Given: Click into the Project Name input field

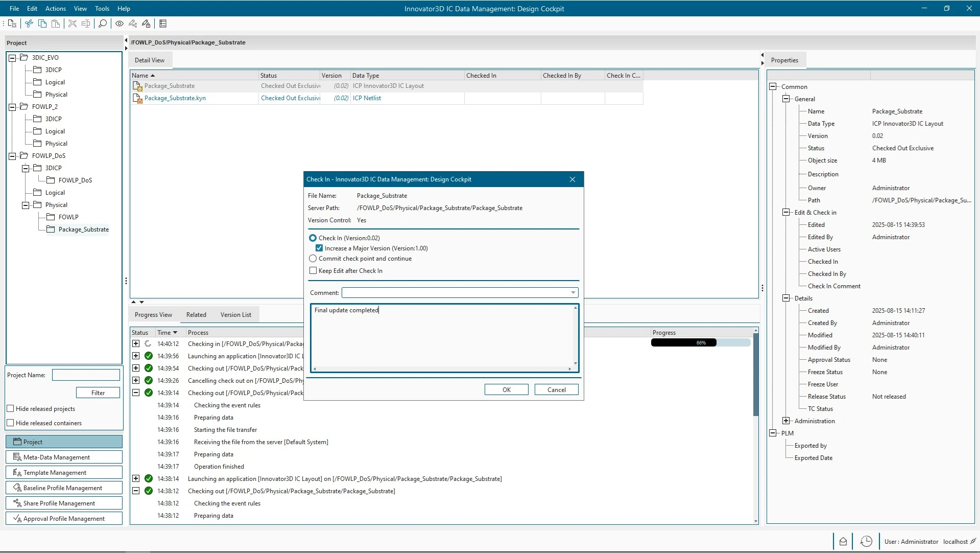Looking at the screenshot, I should click(86, 375).
